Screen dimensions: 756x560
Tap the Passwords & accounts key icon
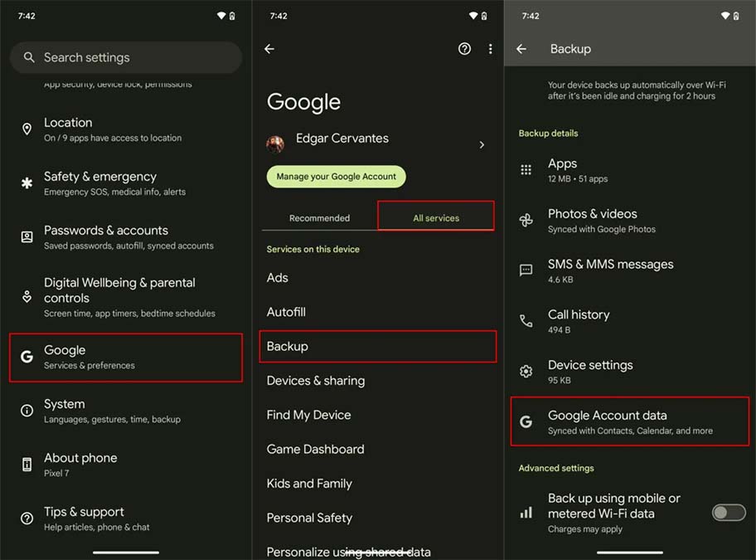coord(26,237)
